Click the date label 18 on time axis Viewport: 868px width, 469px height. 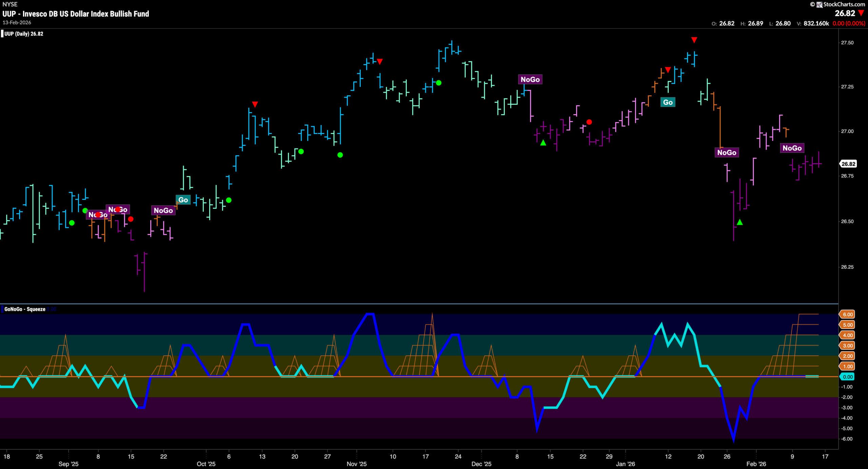coord(7,456)
